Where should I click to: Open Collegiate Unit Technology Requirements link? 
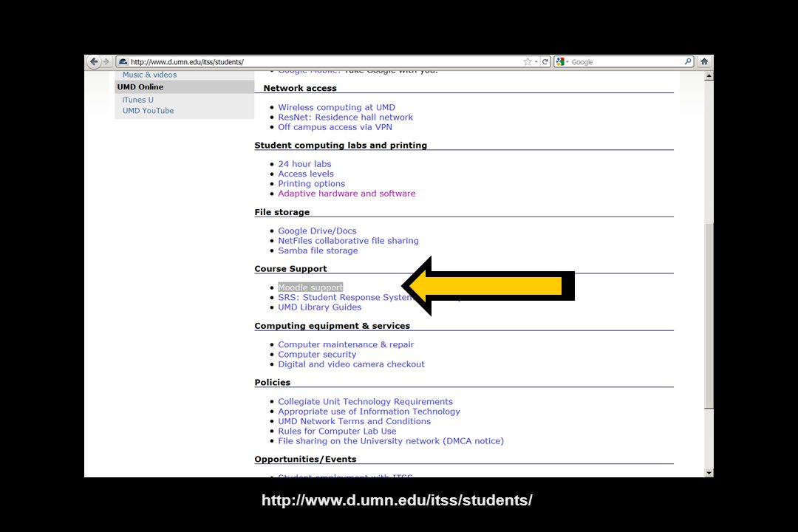366,402
